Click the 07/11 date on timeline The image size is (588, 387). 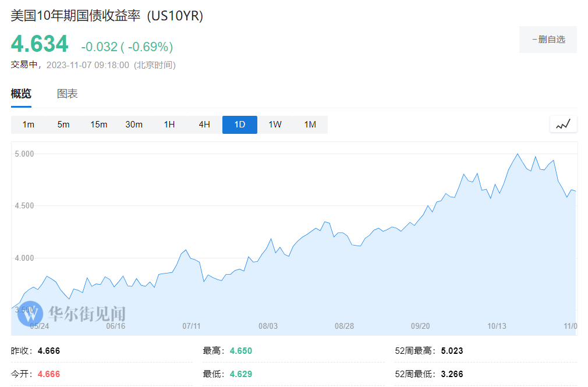(192, 326)
